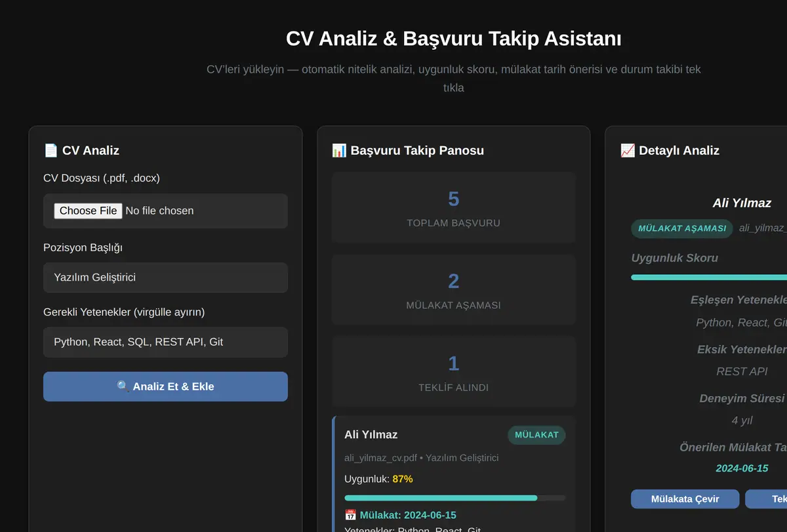Screen dimensions: 787x532
Task: Click the MÜLAKAT badge on Ali Yılmaz card
Action: (536, 435)
